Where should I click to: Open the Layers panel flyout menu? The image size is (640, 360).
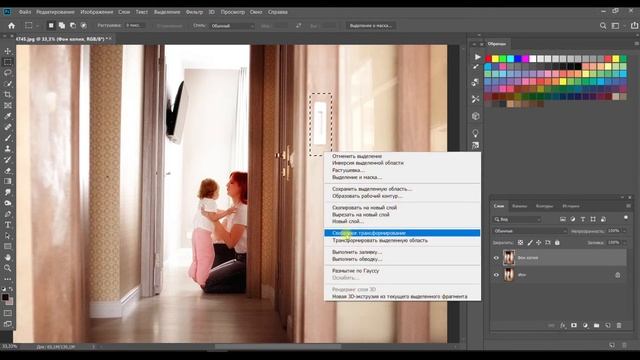[x=629, y=206]
